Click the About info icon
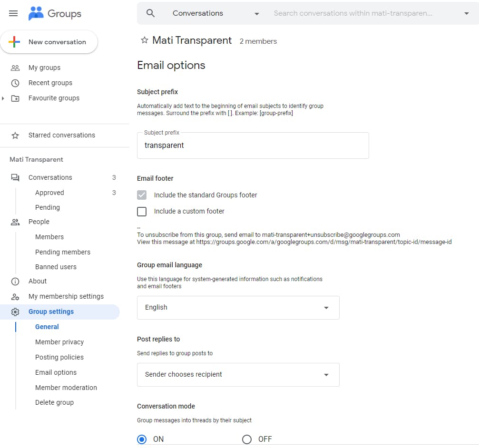Screen dimensions: 479x448 (15, 281)
